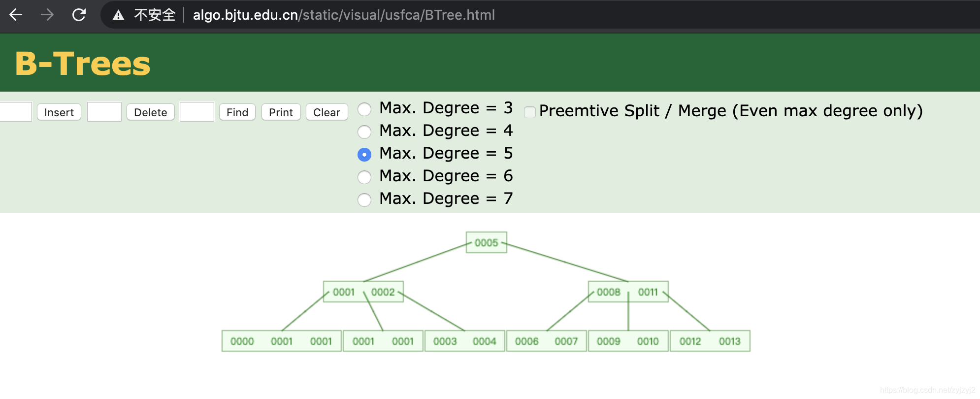Go back with the browser back arrow

pyautogui.click(x=16, y=15)
